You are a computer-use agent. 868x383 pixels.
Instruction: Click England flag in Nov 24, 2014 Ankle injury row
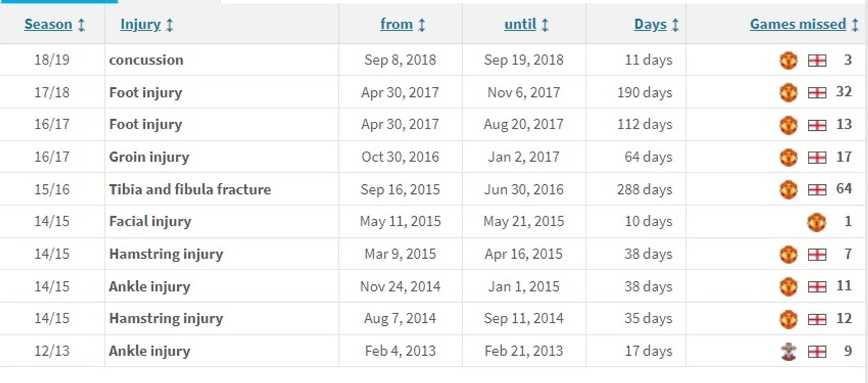(817, 287)
